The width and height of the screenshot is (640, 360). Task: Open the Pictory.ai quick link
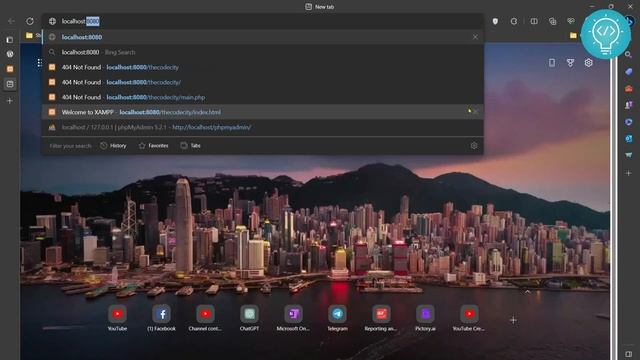[x=425, y=318]
